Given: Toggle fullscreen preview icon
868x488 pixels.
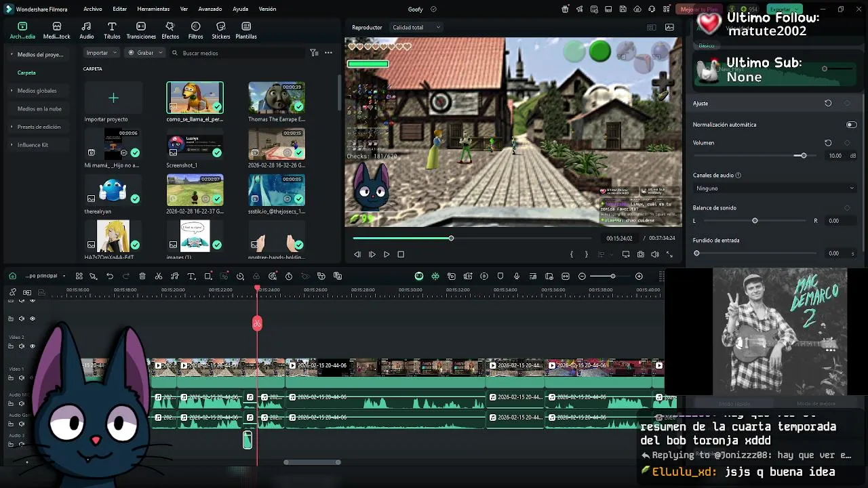Looking at the screenshot, I should (x=669, y=254).
